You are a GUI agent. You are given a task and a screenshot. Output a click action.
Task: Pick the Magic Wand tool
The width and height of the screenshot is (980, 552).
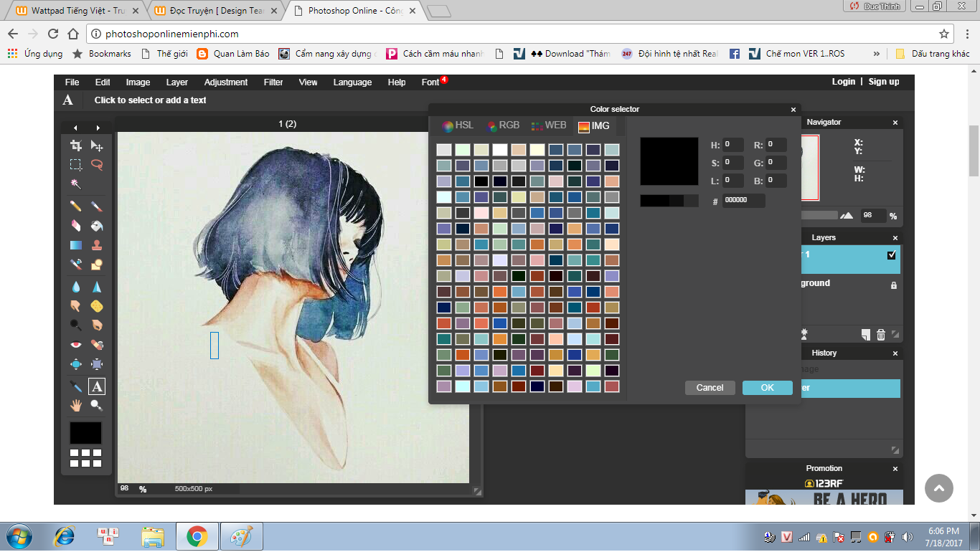click(x=75, y=184)
